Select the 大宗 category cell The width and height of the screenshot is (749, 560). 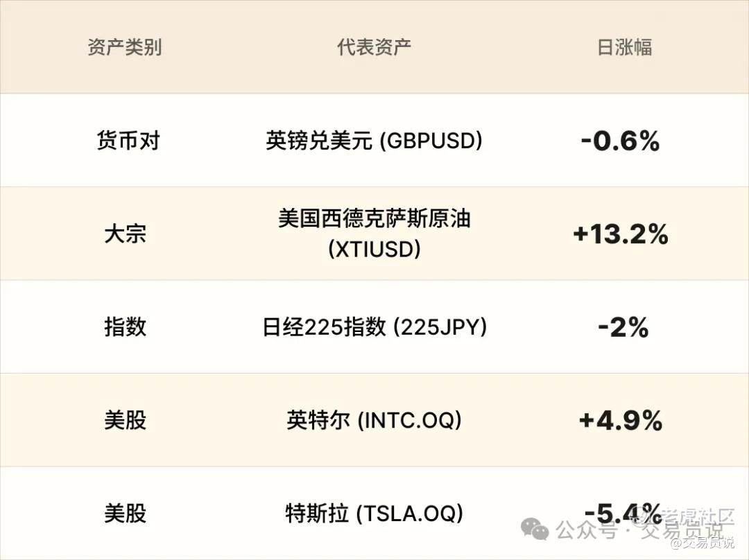coord(125,234)
